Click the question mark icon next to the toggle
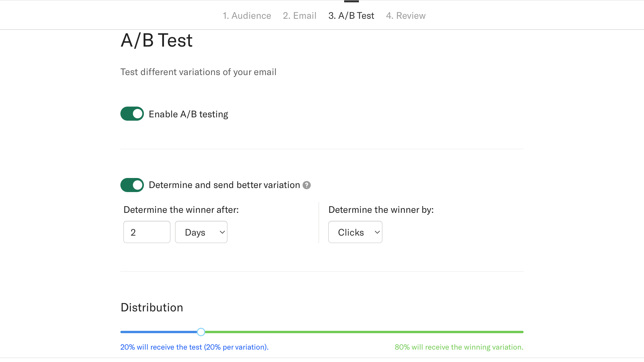The image size is (644, 362). pos(306,185)
